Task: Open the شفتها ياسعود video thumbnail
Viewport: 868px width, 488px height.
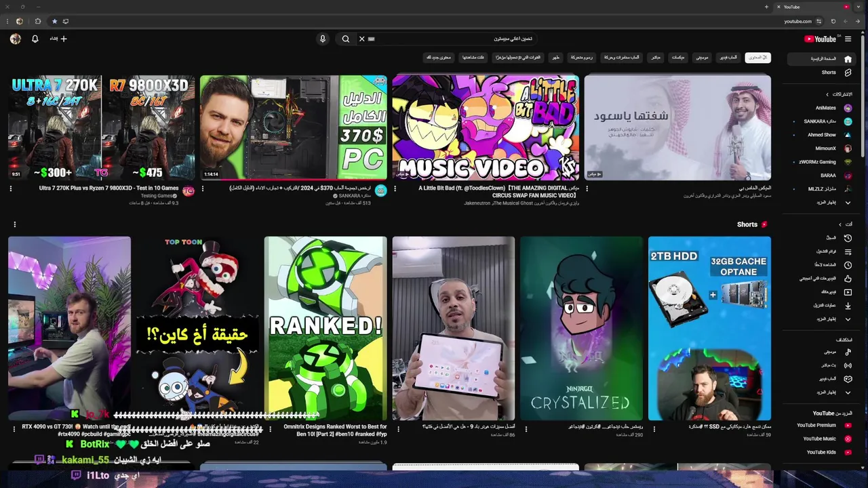Action: pos(677,127)
